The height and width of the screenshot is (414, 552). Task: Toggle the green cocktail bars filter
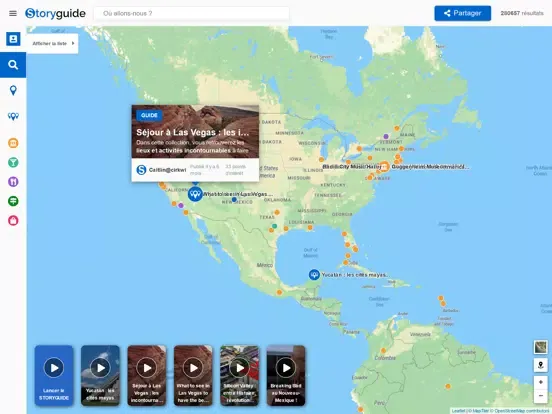(13, 162)
